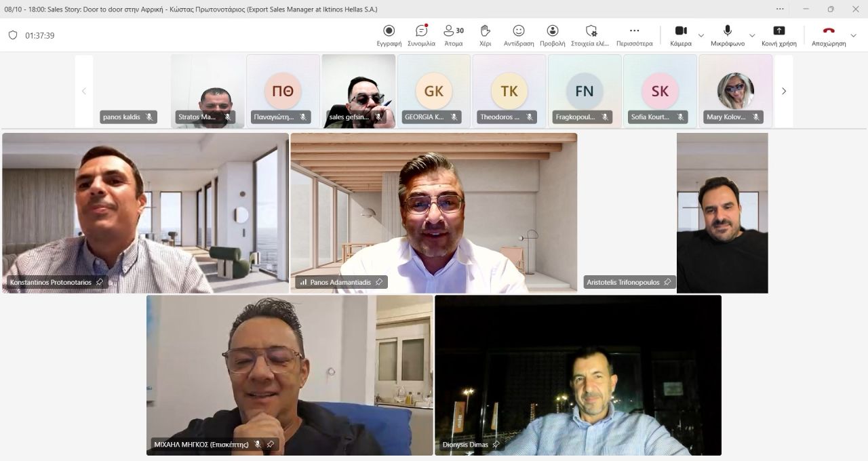Click muted mic icon on panos kaldis
Viewport: 868px width, 461px height.
(149, 117)
